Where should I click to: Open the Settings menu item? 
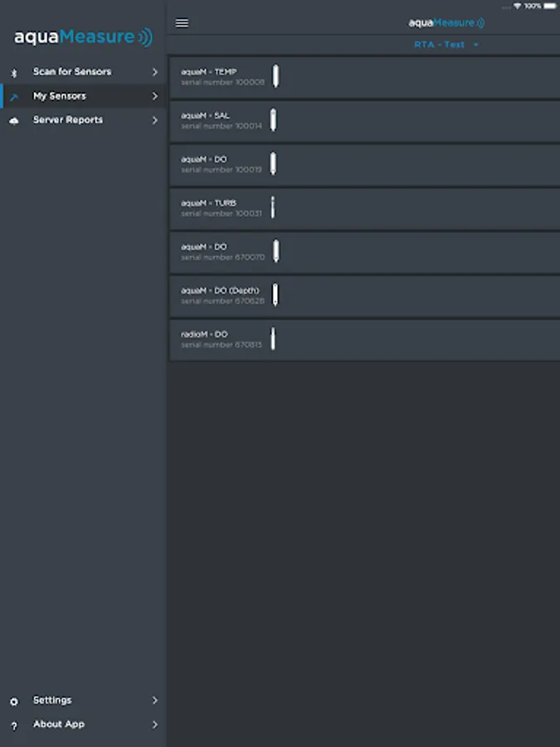[83, 701]
